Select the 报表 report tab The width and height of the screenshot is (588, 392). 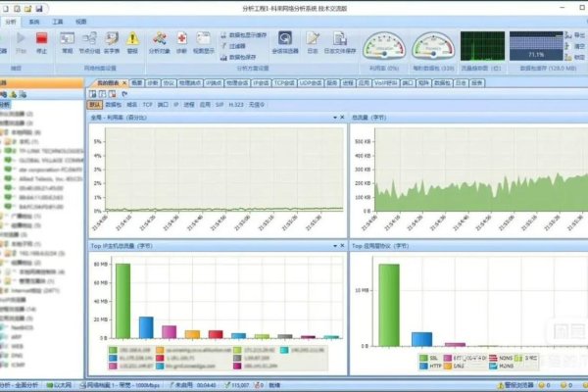click(x=476, y=83)
